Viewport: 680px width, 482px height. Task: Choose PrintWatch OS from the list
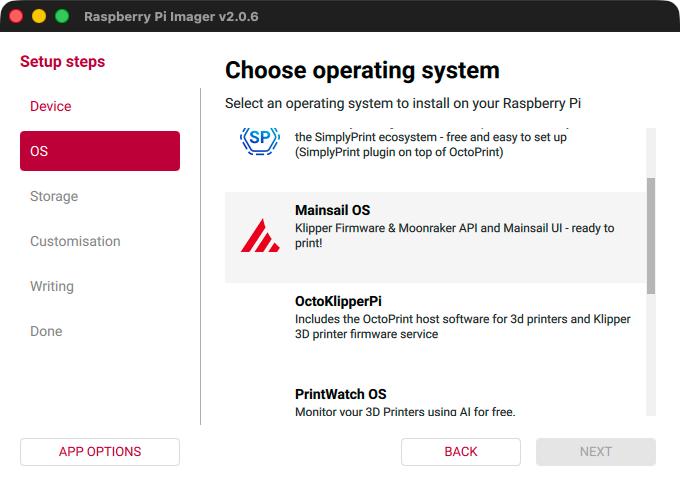pos(435,396)
